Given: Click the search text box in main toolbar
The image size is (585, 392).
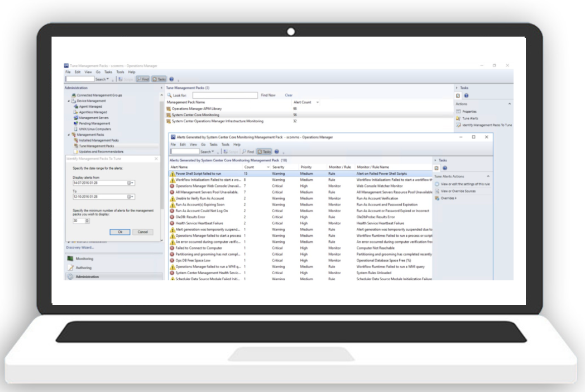Looking at the screenshot, I should (x=80, y=79).
